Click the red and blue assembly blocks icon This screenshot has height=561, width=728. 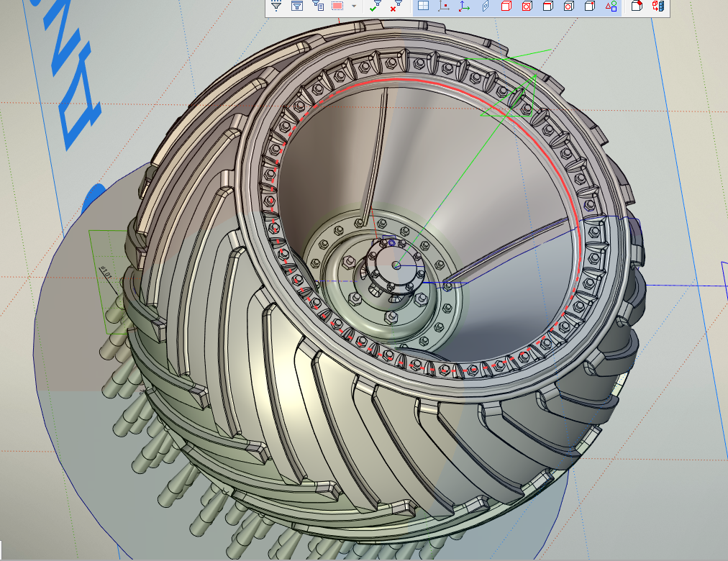point(658,6)
